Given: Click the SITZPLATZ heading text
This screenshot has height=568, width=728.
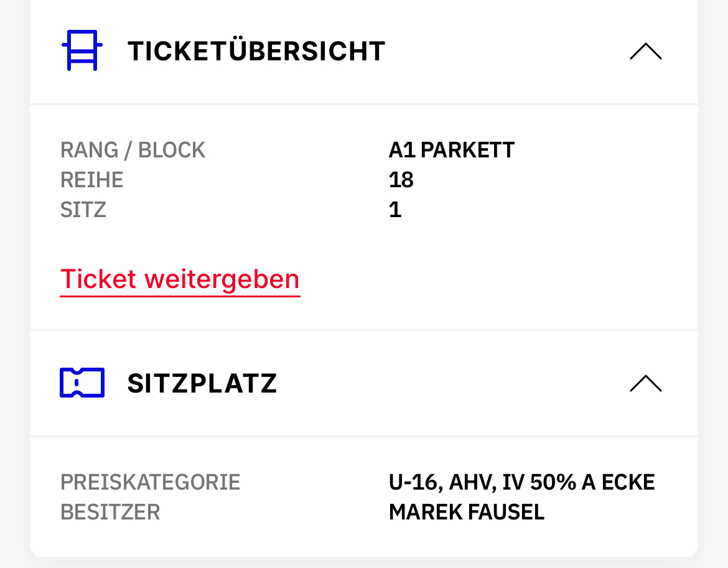Looking at the screenshot, I should click(x=202, y=383).
